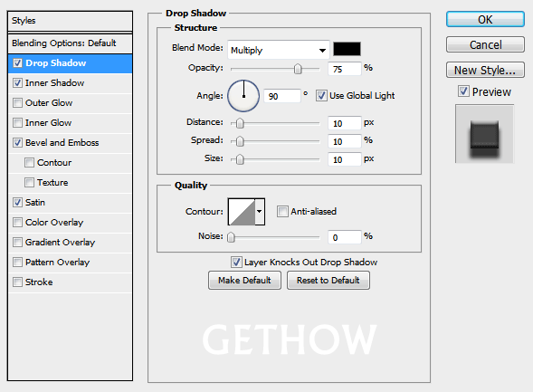533x392 pixels.
Task: Click the Distance value input field
Action: [344, 123]
